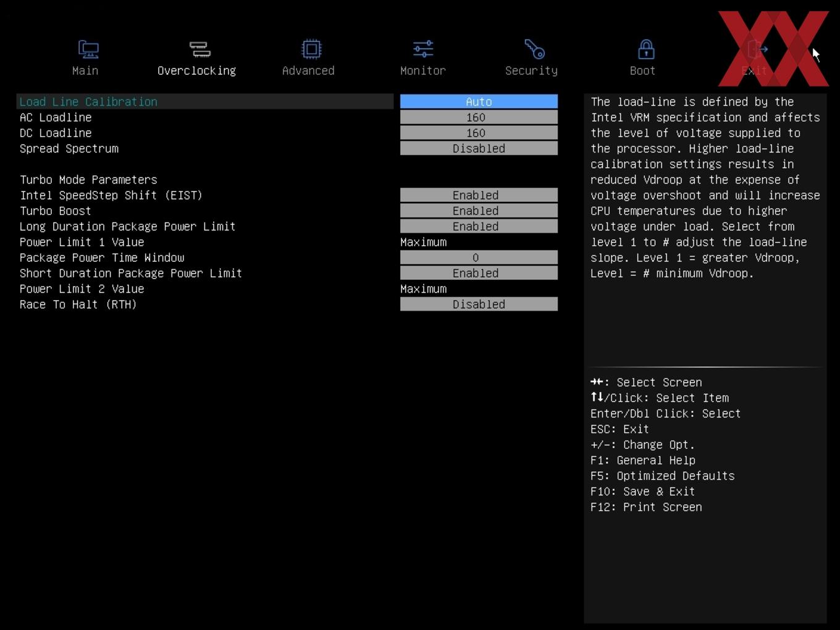This screenshot has height=630, width=840.
Task: Click Power Limit 2 Maximum value
Action: click(x=423, y=288)
